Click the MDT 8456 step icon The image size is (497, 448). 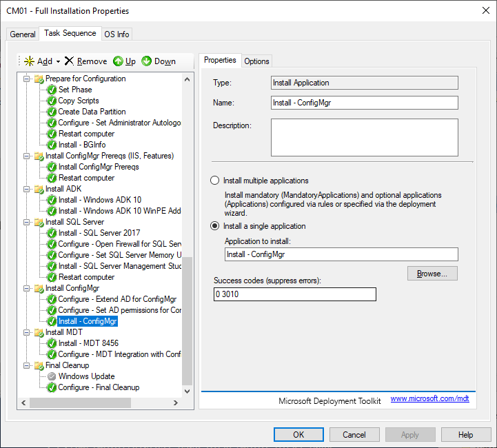coord(52,343)
